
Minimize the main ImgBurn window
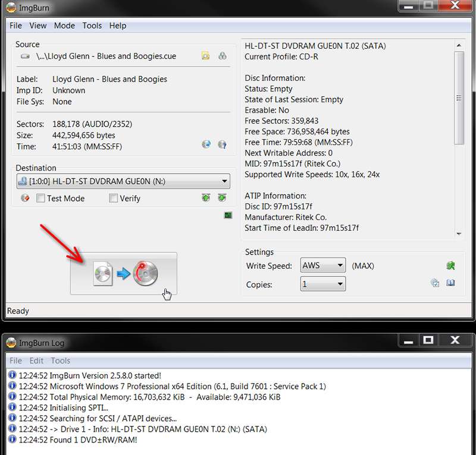point(409,5)
